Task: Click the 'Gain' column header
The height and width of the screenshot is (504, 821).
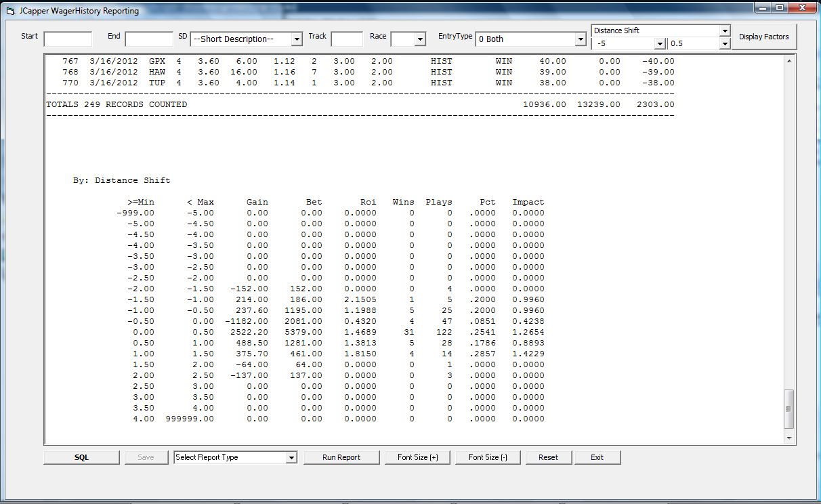Action: [257, 202]
